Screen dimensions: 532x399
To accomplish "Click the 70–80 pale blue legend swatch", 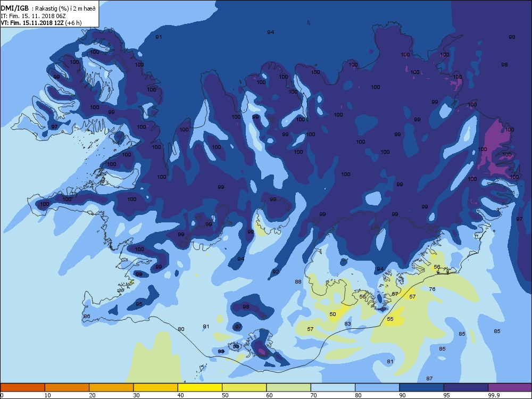I will (333, 387).
